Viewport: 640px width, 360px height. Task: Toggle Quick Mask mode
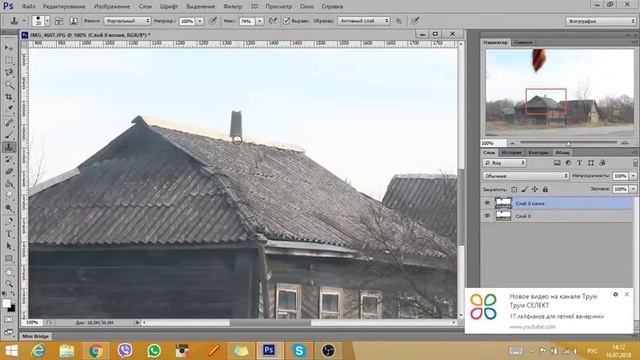pos(9,320)
